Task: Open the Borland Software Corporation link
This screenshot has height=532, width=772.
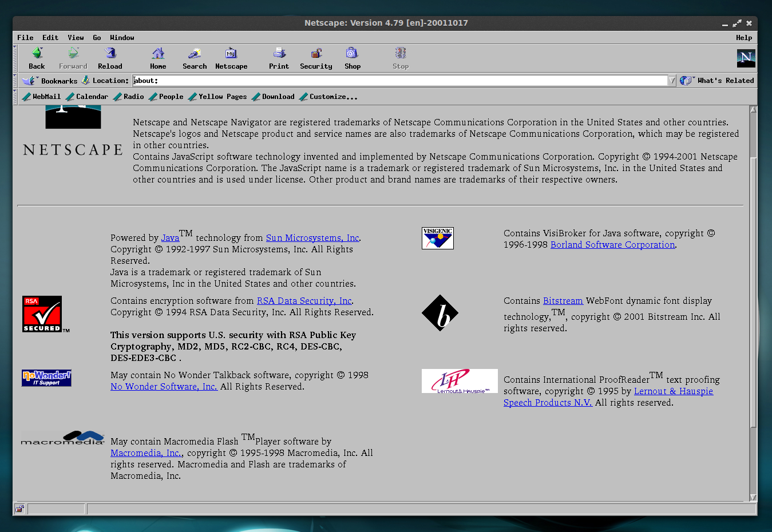Action: pyautogui.click(x=612, y=244)
